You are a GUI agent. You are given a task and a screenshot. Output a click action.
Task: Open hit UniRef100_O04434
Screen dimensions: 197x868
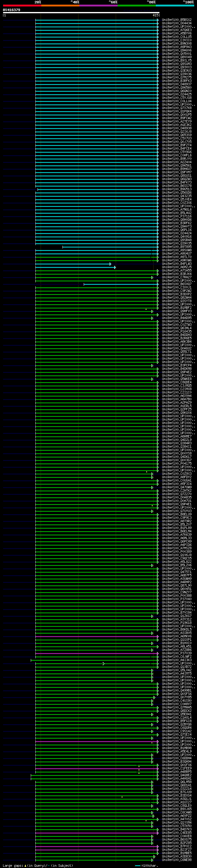tap(177, 23)
